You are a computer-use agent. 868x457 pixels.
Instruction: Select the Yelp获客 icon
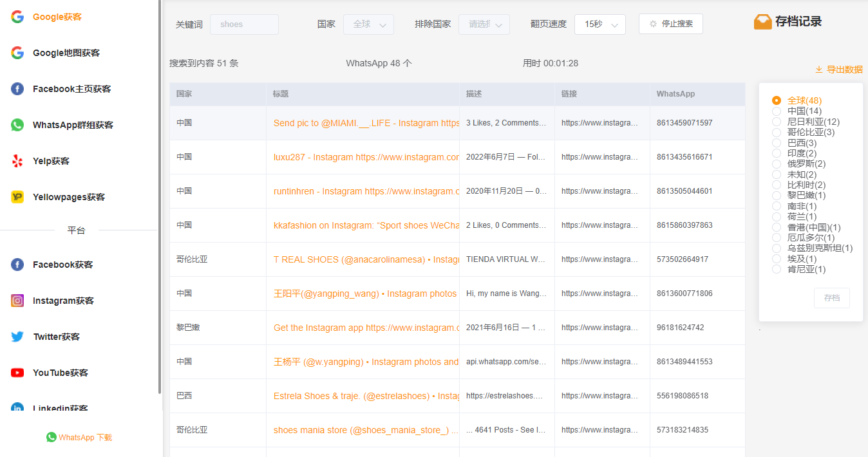(x=17, y=161)
